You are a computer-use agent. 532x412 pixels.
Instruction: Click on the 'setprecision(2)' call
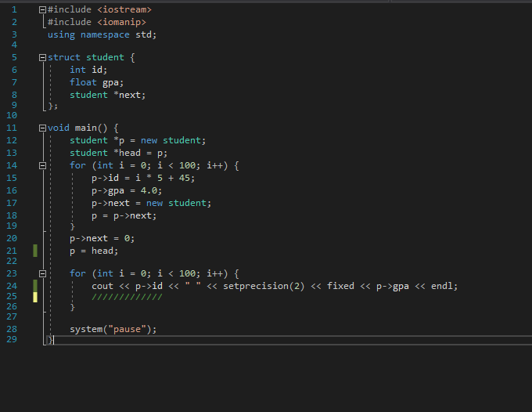click(264, 287)
